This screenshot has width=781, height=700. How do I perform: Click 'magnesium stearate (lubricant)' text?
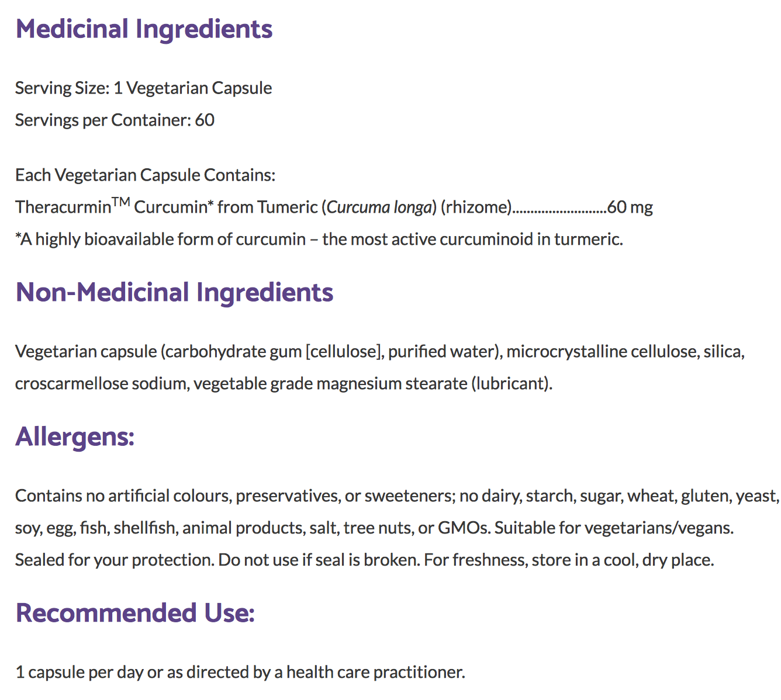point(416,384)
